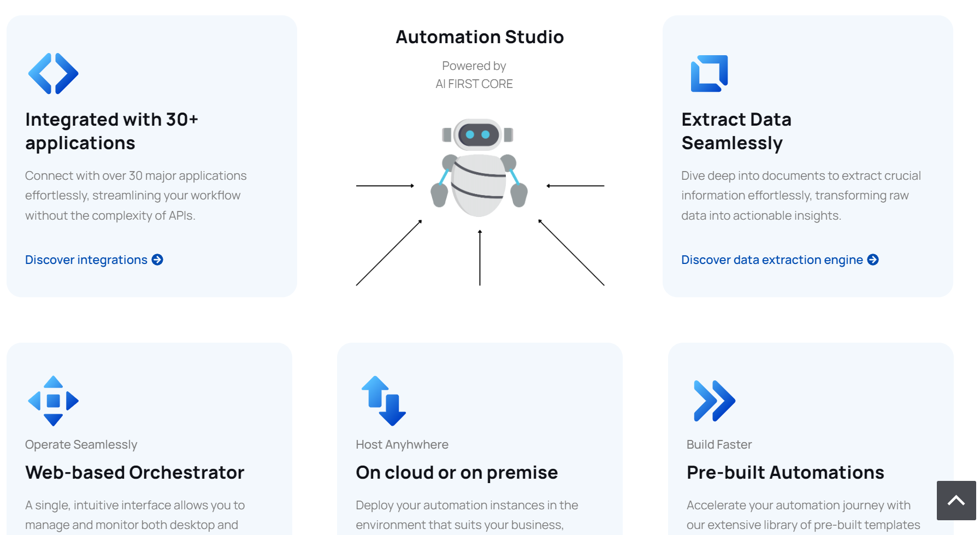Screen dimensions: 980x535
Task: Click the 'Build Faster' label
Action: coord(719,444)
